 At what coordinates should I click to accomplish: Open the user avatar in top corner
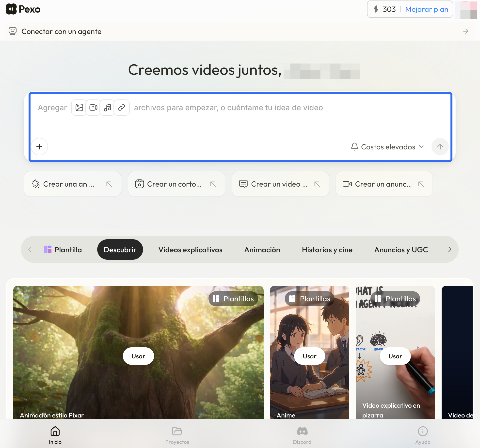(466, 10)
